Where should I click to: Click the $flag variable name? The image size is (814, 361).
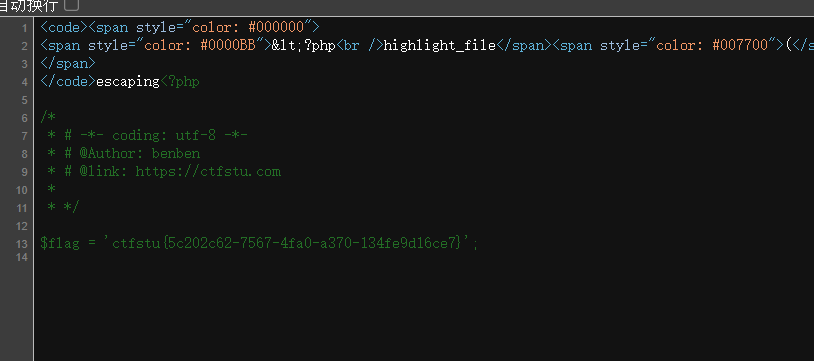coord(60,243)
